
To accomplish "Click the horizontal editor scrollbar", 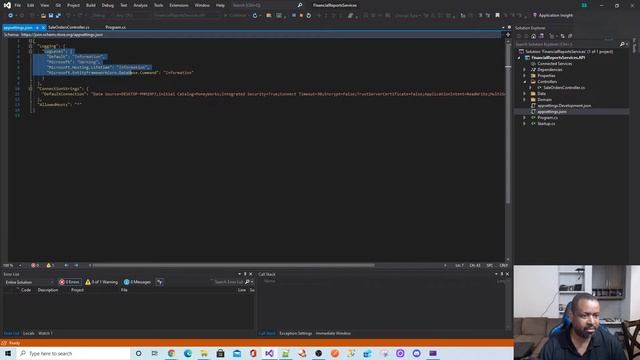I will [x=233, y=265].
